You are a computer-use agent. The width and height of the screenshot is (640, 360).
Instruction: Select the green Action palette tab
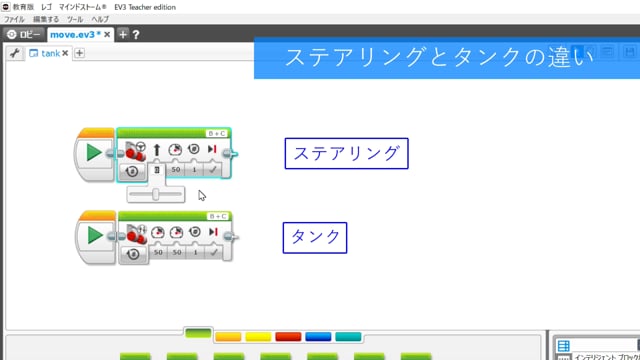(198, 333)
